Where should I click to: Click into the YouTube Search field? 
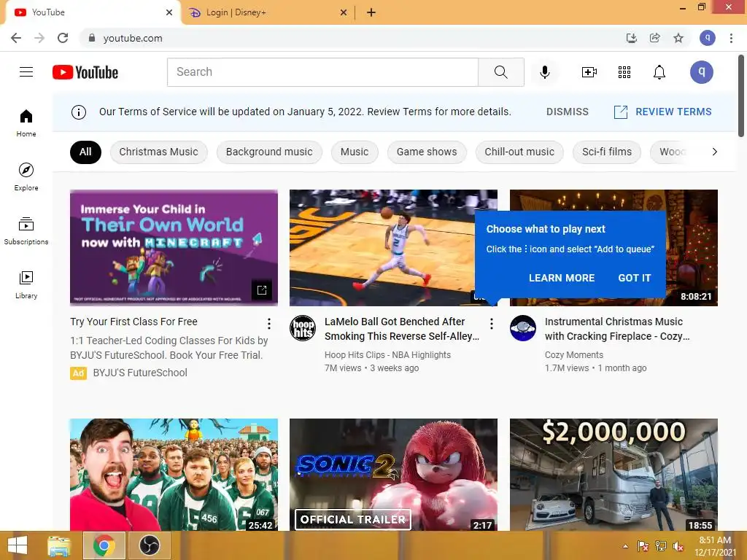point(322,72)
